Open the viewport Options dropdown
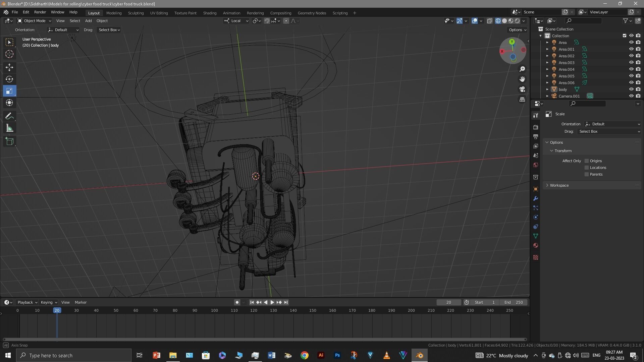Screen dimensions: 644x362 tap(517, 30)
